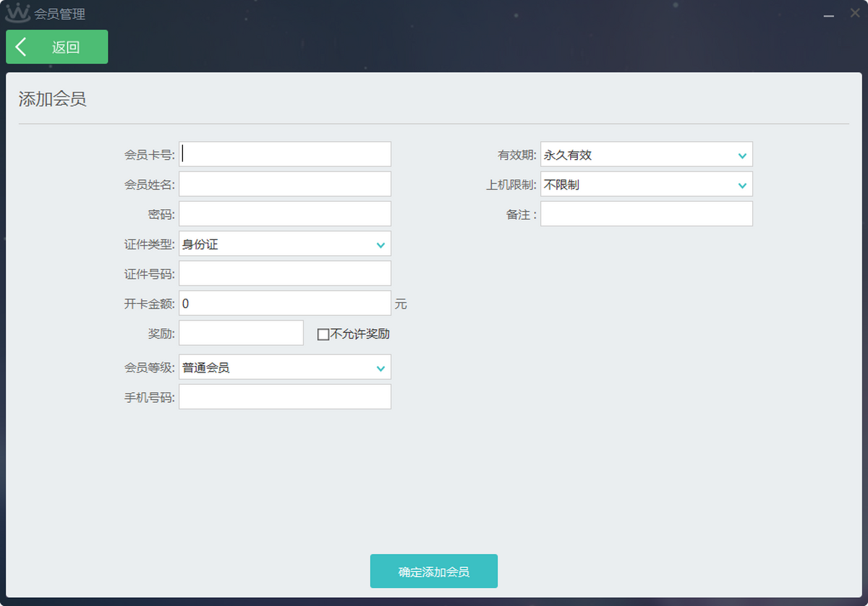The height and width of the screenshot is (606, 868).
Task: Click the back arrow icon
Action: click(x=21, y=47)
